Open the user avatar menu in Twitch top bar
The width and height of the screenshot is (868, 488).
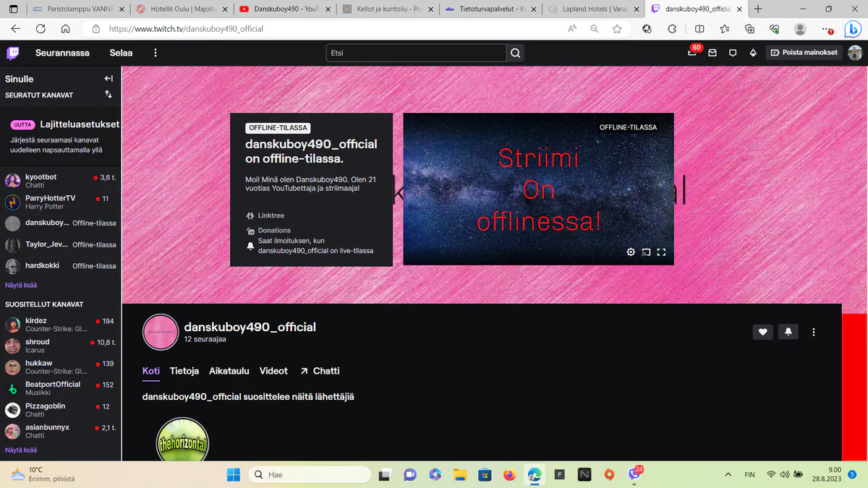[x=855, y=53]
